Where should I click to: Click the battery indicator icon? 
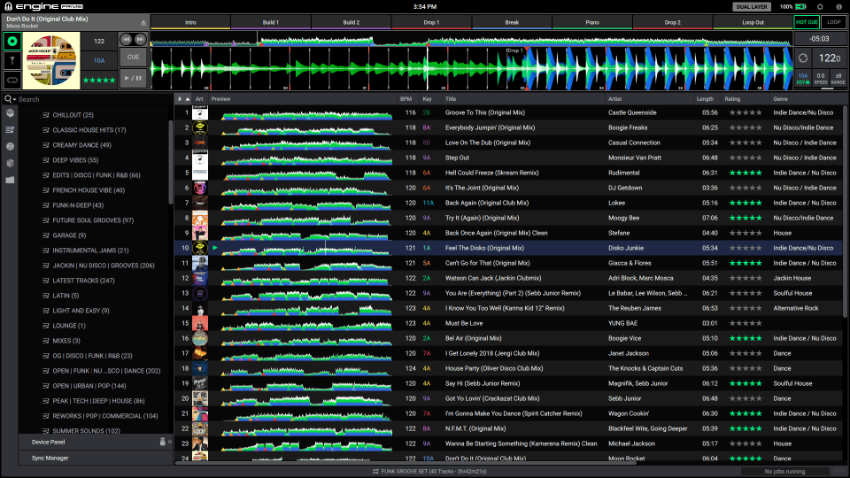(801, 7)
